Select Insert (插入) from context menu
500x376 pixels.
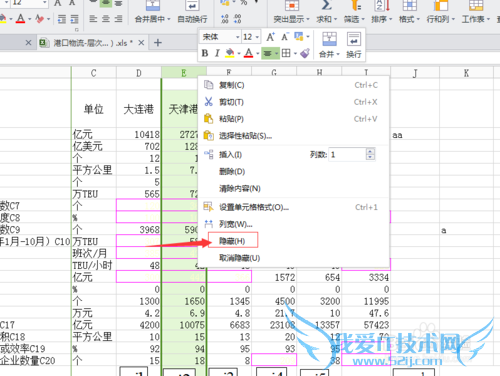tap(230, 154)
